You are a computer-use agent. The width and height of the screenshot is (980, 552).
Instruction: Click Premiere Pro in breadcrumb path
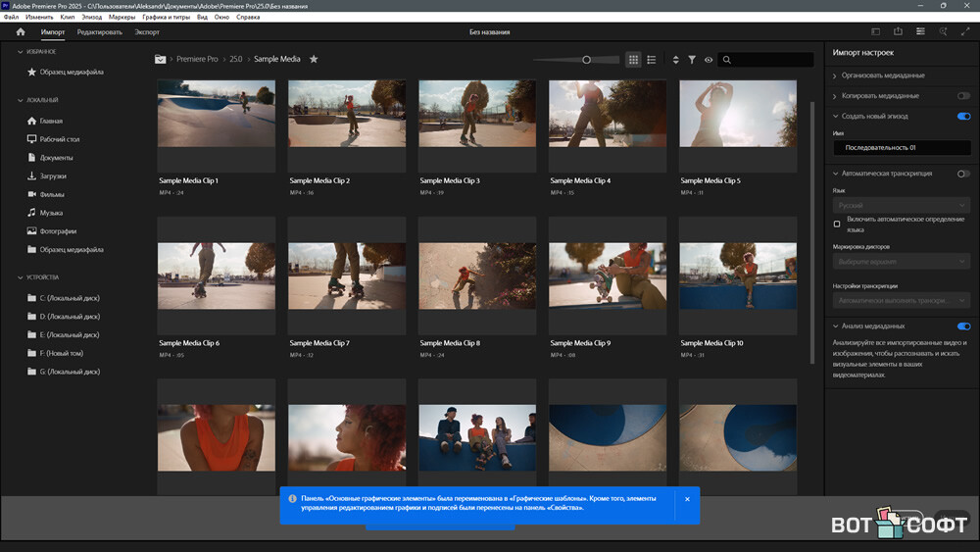[197, 59]
